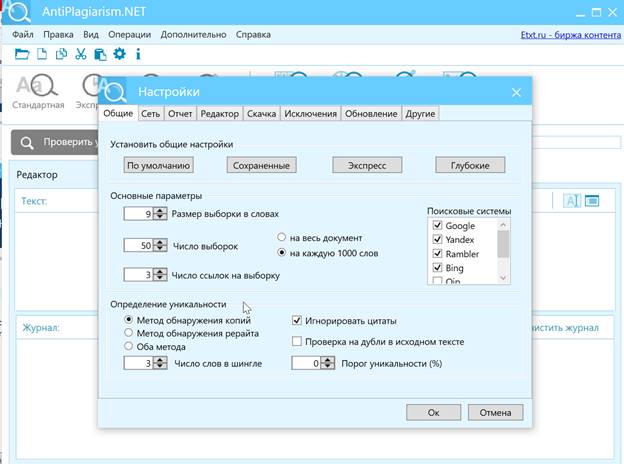Open the Сеть settings tab
Screen dimensions: 624x464
point(150,114)
